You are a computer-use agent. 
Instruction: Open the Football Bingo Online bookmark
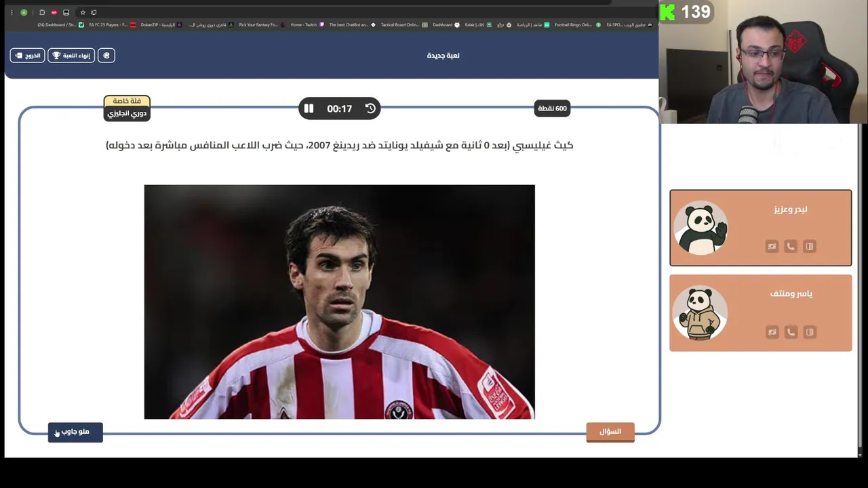point(576,25)
